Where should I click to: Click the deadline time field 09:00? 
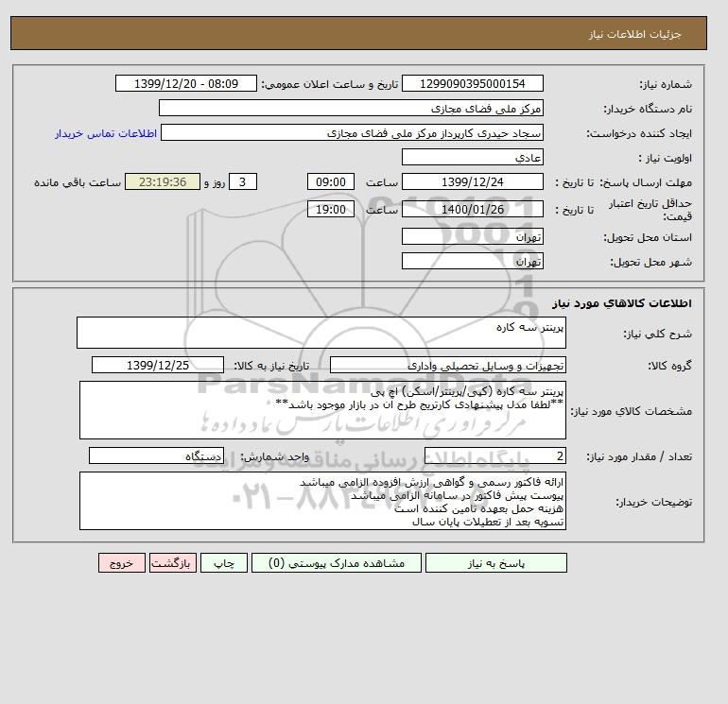click(x=331, y=182)
